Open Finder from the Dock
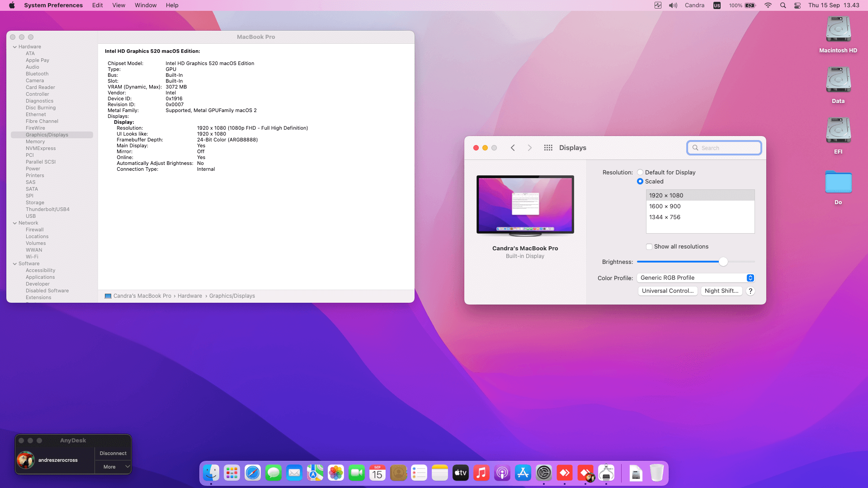Image resolution: width=868 pixels, height=488 pixels. click(x=211, y=473)
